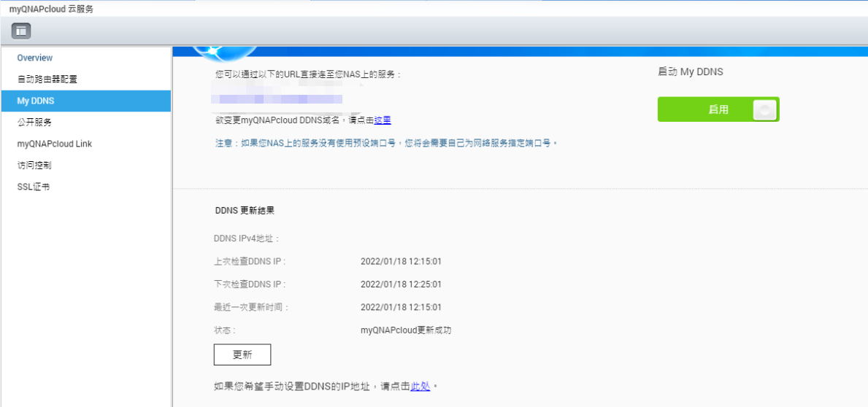Click the 下次检查DDNS IP label
This screenshot has height=407, width=868.
tap(250, 284)
